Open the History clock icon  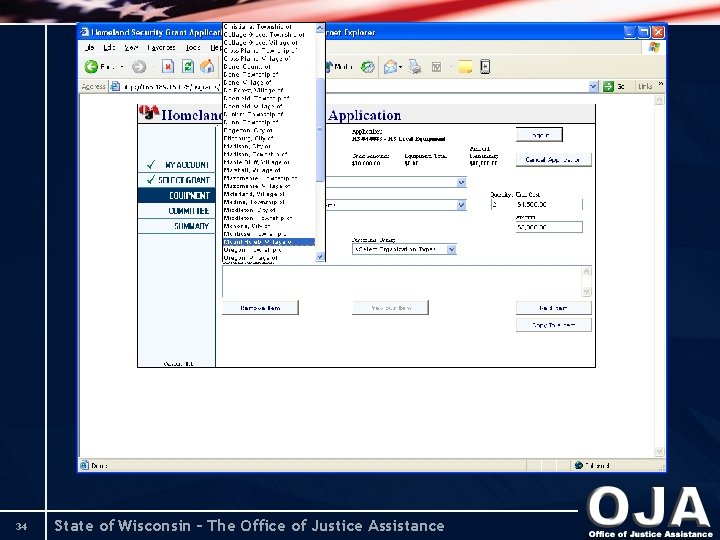click(367, 67)
